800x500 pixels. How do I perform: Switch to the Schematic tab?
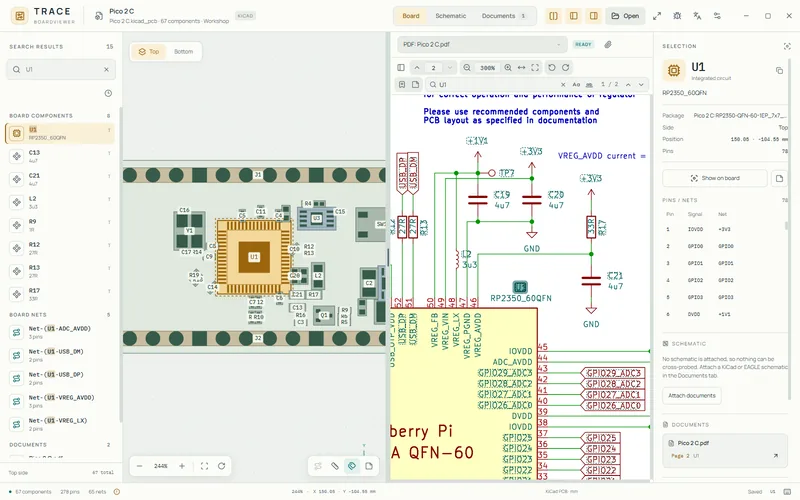pos(451,16)
